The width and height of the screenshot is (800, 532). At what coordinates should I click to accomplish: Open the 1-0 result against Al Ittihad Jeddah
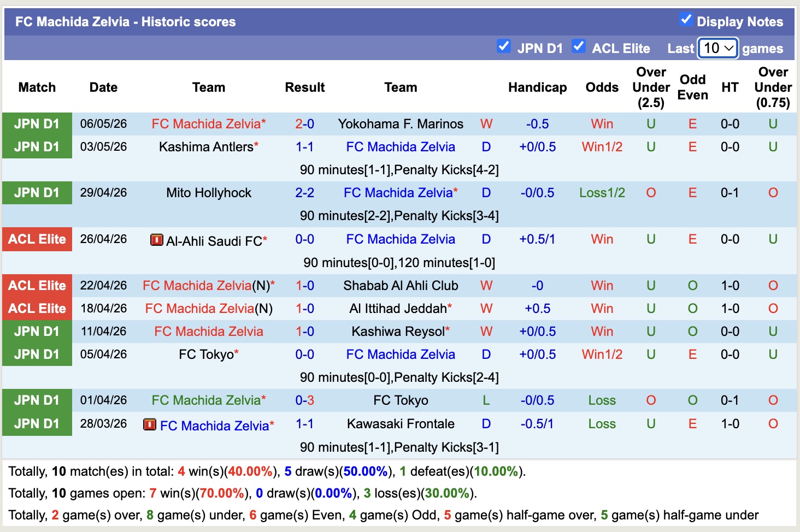tap(304, 309)
